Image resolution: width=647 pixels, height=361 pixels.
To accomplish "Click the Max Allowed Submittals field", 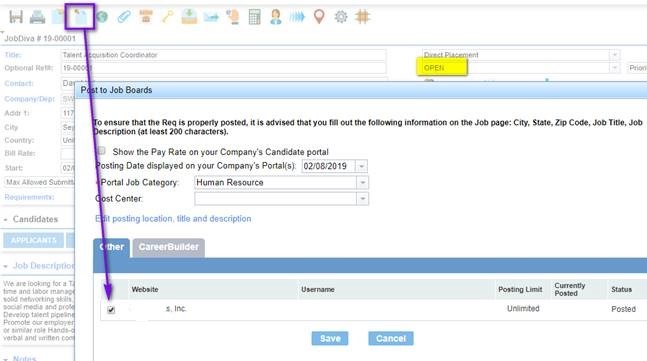I will [x=39, y=182].
